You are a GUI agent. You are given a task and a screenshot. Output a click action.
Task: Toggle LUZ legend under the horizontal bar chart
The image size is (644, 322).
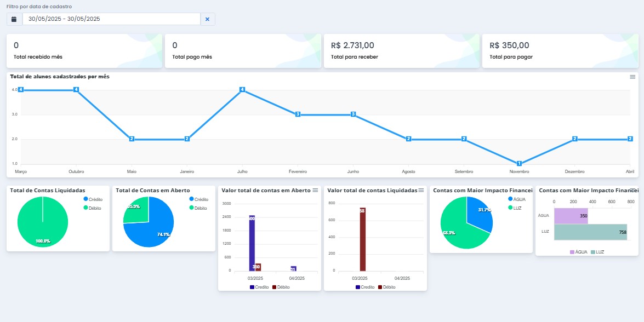tap(597, 252)
